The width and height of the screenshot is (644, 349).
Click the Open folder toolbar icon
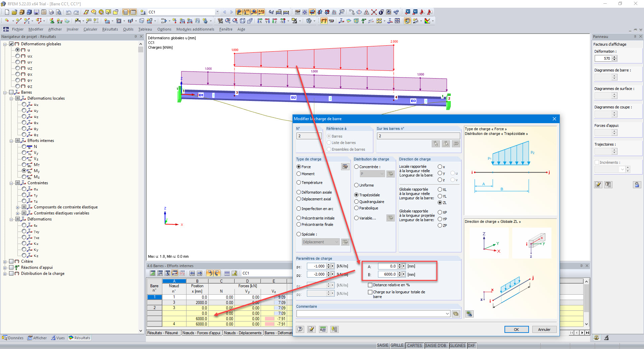click(14, 12)
